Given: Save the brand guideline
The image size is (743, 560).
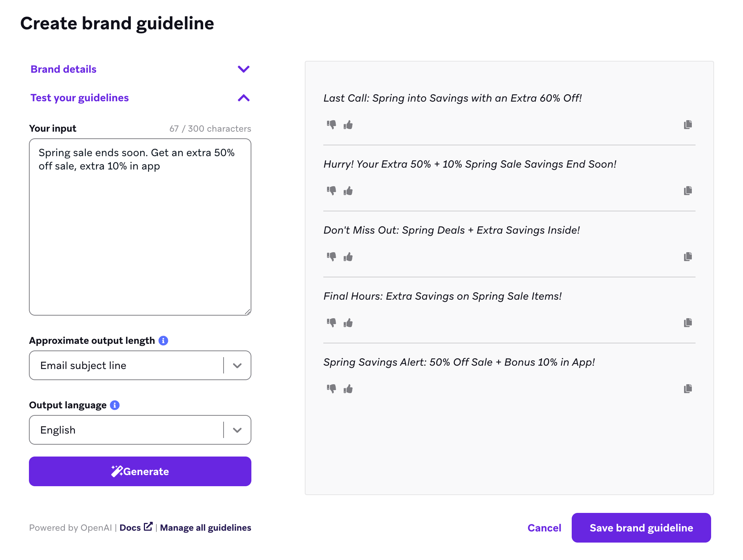Looking at the screenshot, I should pyautogui.click(x=641, y=528).
